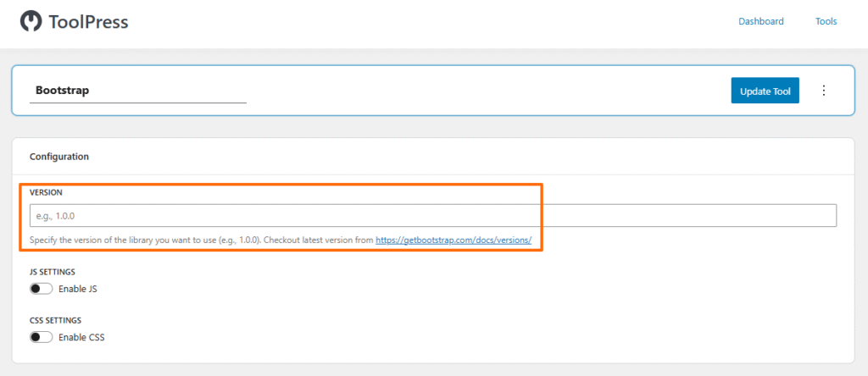Click the 'Specify the version' help text
Screen dimensions: 868x376
202,241
